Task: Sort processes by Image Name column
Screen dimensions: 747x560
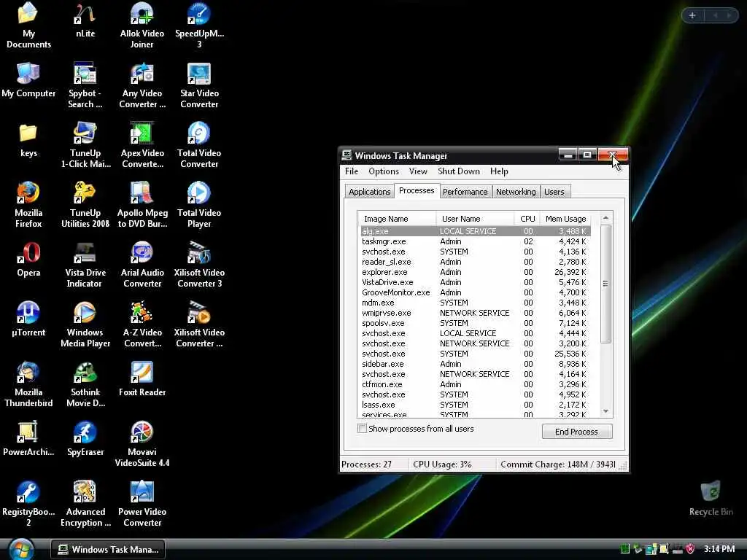Action: [x=397, y=219]
